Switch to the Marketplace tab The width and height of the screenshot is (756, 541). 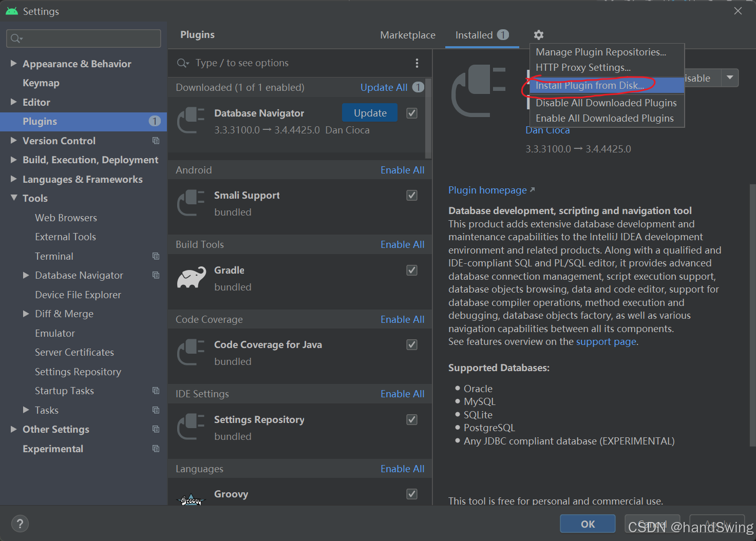[x=408, y=35]
